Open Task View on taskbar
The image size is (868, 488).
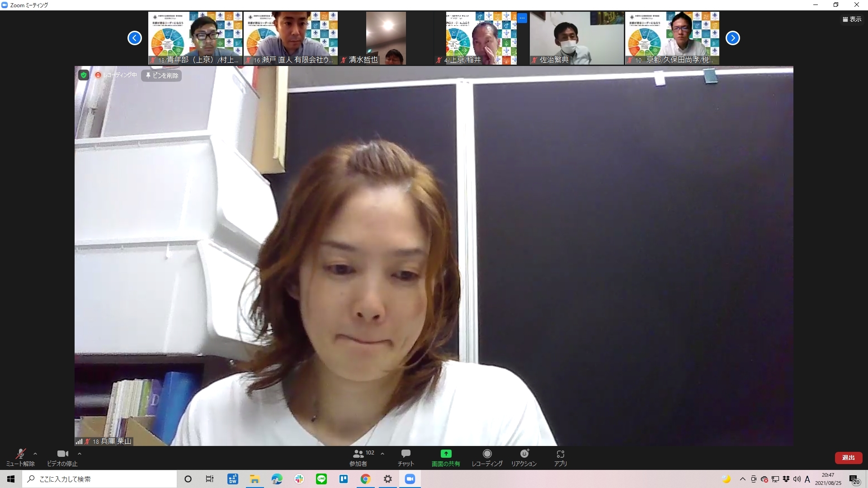(x=210, y=479)
